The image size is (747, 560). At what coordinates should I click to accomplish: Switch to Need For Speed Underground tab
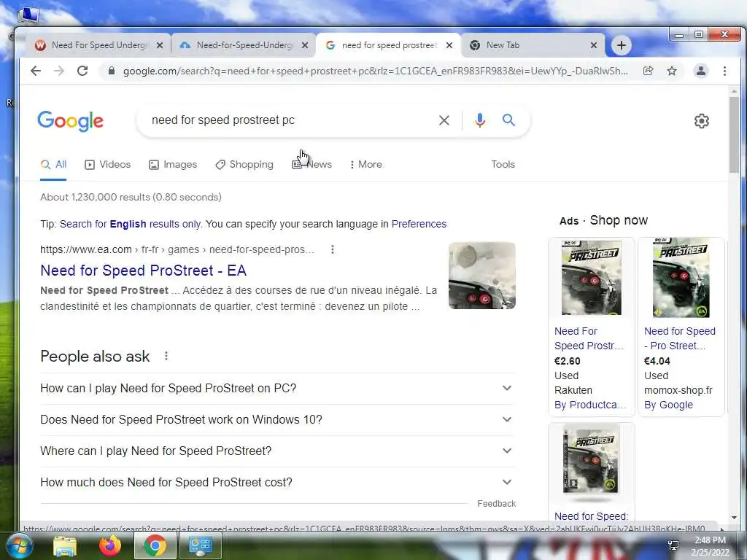98,45
